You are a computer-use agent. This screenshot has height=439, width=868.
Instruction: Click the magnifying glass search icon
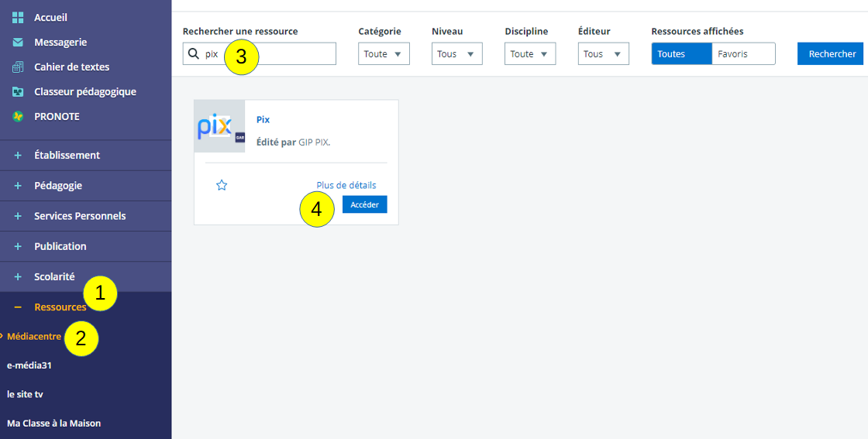click(x=194, y=54)
